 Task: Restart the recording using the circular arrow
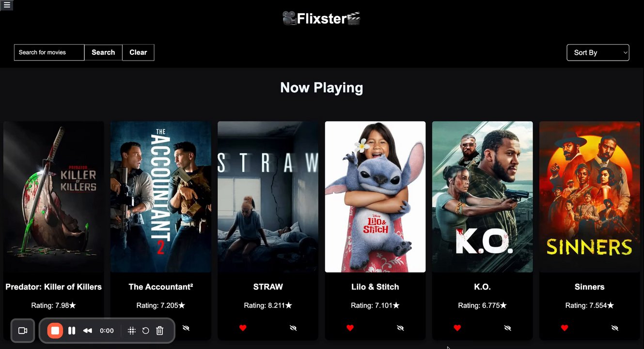click(x=145, y=331)
